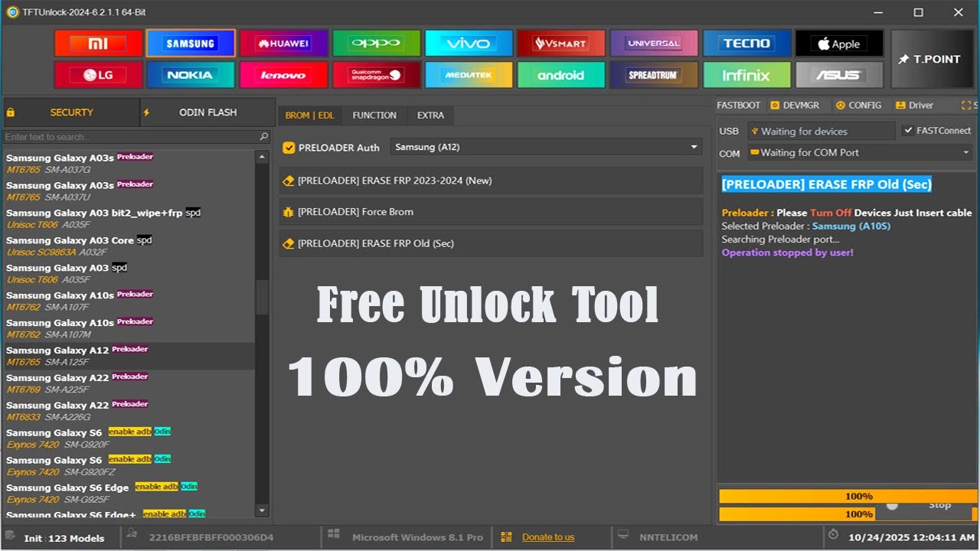Open the LG brand tile

[x=98, y=75]
